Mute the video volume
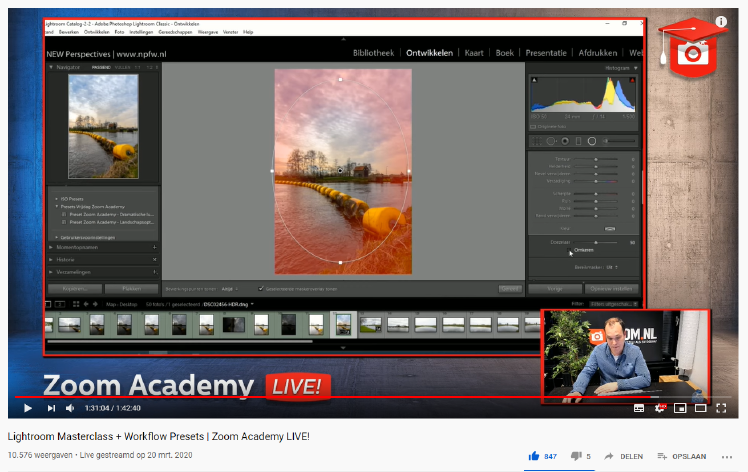The height and width of the screenshot is (472, 748). pyautogui.click(x=70, y=408)
